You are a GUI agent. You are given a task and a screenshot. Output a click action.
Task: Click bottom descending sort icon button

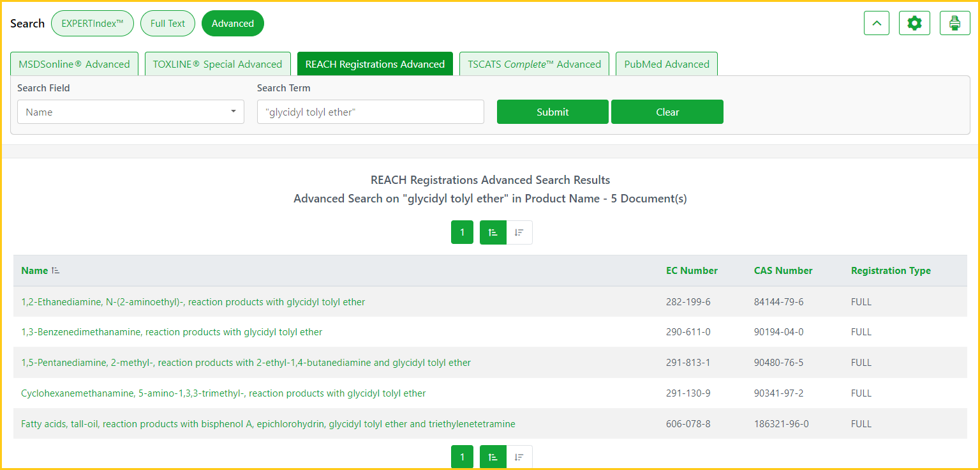519,457
